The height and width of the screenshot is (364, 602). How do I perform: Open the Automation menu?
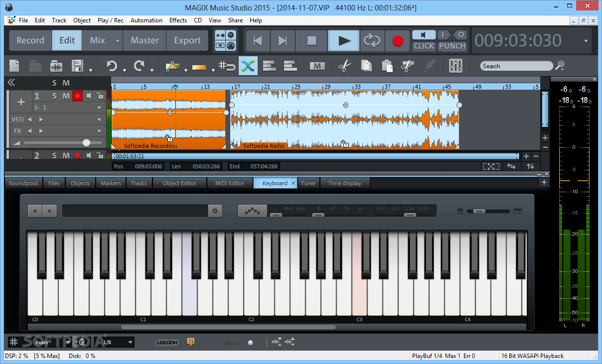[x=147, y=20]
